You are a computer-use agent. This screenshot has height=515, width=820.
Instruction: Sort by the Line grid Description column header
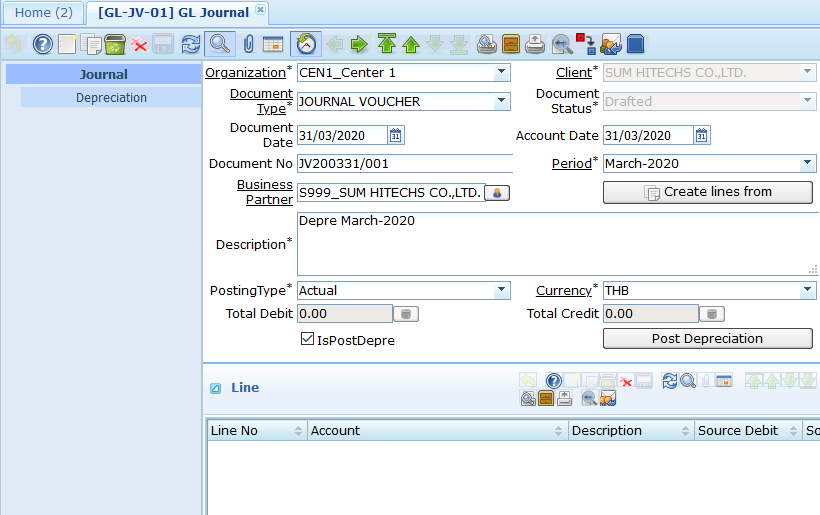point(631,430)
